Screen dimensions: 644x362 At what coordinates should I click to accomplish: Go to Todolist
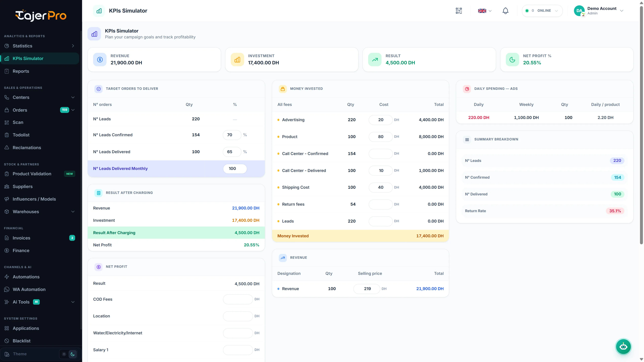pos(40,135)
